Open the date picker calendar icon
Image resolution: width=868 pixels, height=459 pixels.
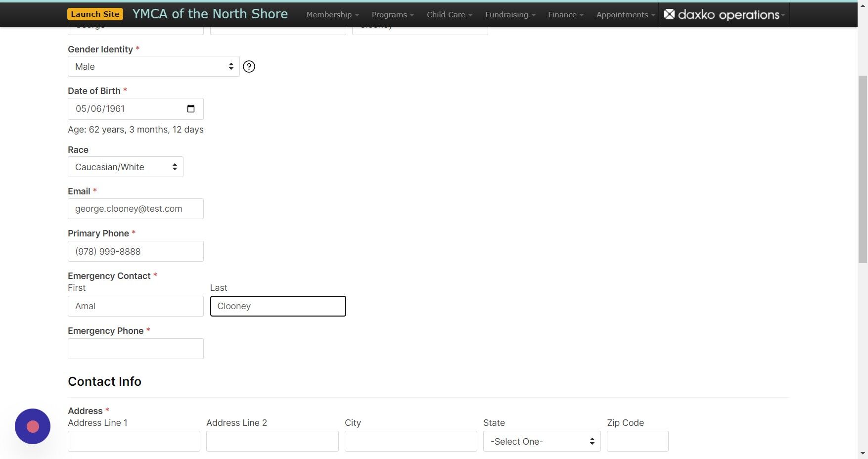(191, 108)
